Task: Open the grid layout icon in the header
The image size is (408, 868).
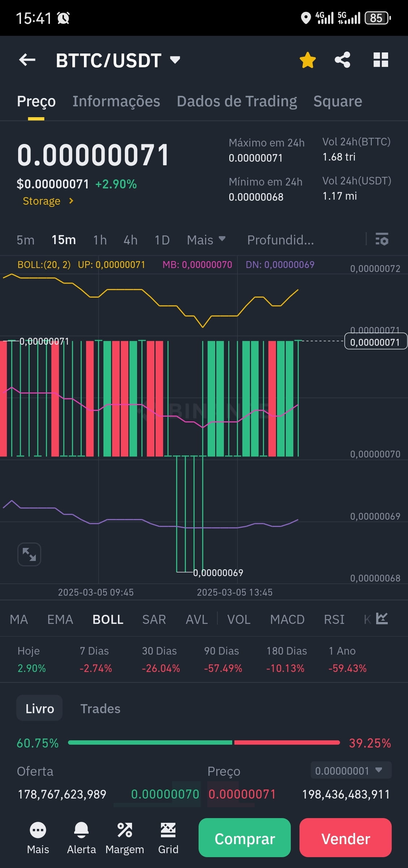Action: pos(381,60)
